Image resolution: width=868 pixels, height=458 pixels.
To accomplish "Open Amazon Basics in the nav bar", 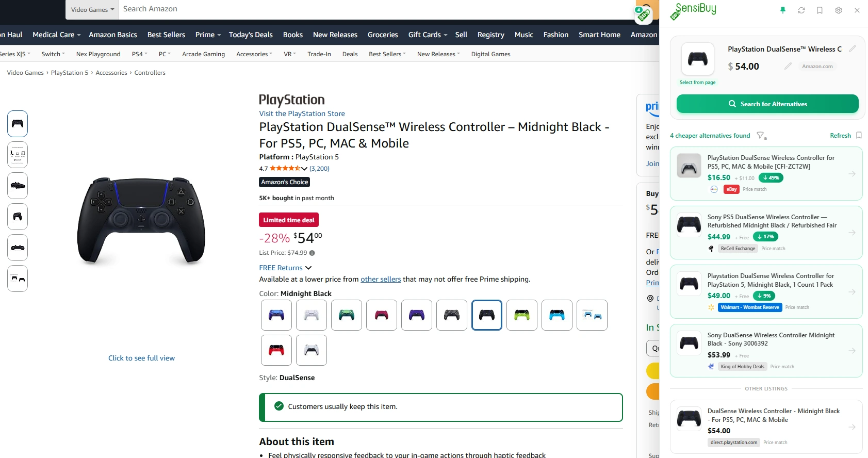I will 113,35.
